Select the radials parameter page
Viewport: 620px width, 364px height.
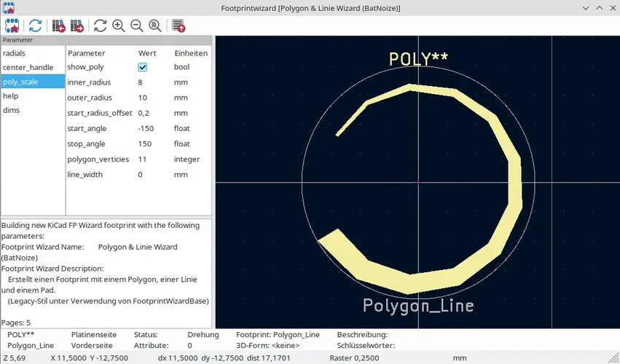(15, 53)
